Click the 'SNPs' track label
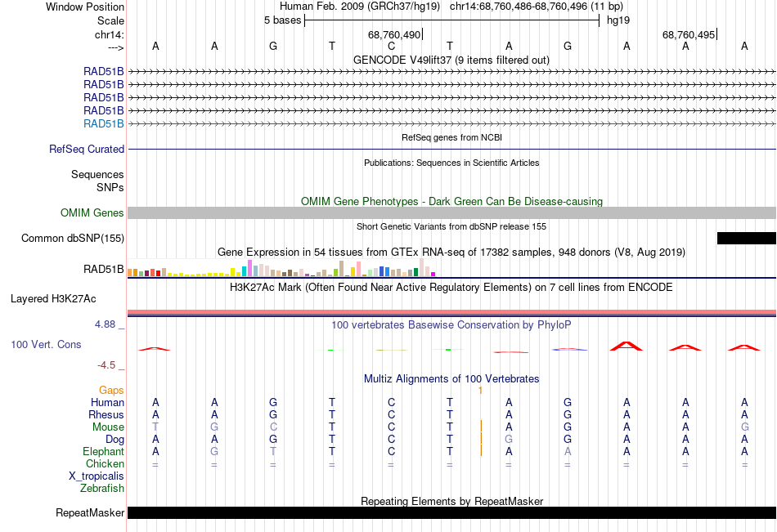 [x=110, y=187]
